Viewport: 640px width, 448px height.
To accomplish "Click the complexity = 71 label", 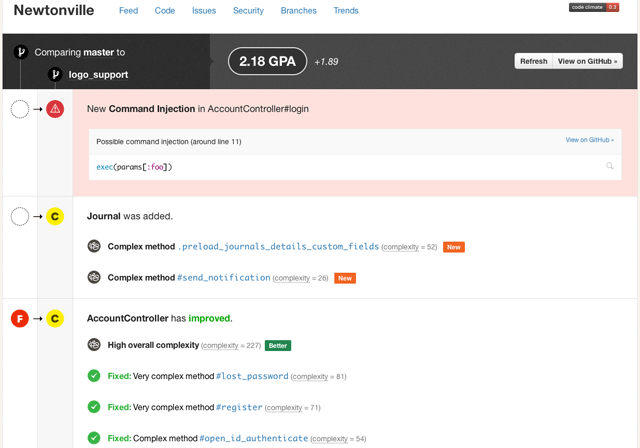I will click(x=292, y=408).
